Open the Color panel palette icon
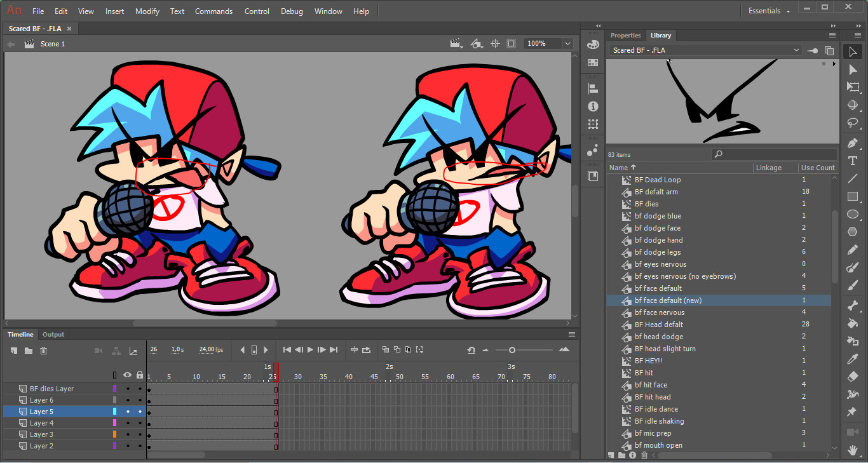The image size is (868, 463). pyautogui.click(x=593, y=44)
